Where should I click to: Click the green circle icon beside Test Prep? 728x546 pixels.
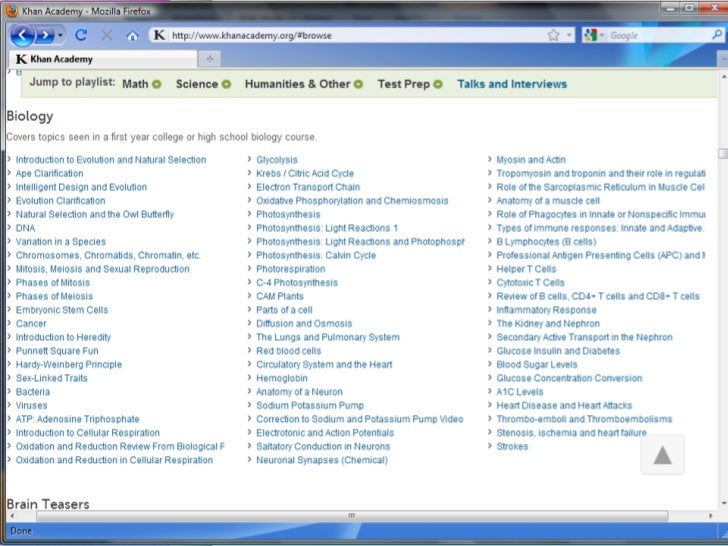click(438, 84)
